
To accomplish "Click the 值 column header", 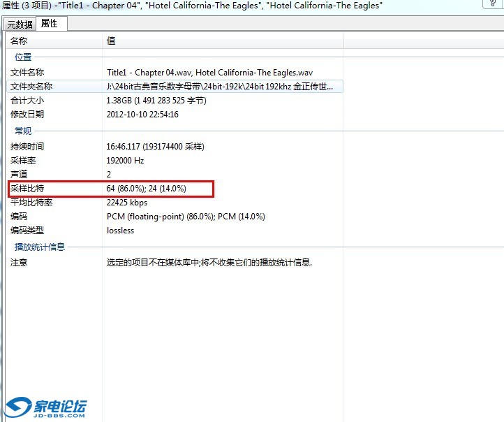I will pos(111,41).
